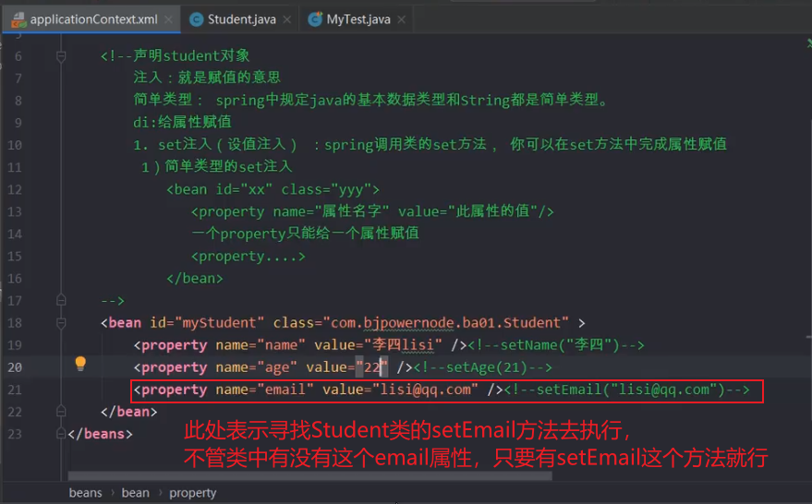Click the MyTest.java class icon
This screenshot has height=504, width=812.
click(x=315, y=19)
